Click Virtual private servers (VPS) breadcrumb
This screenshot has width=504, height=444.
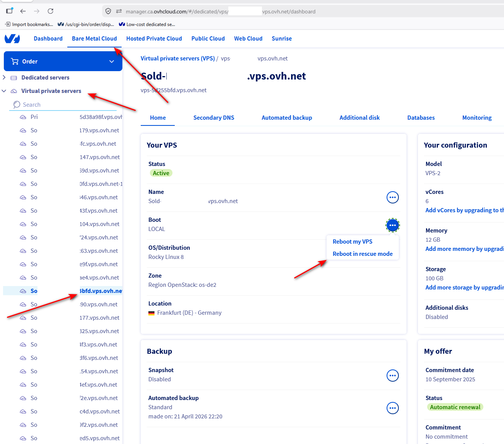178,59
